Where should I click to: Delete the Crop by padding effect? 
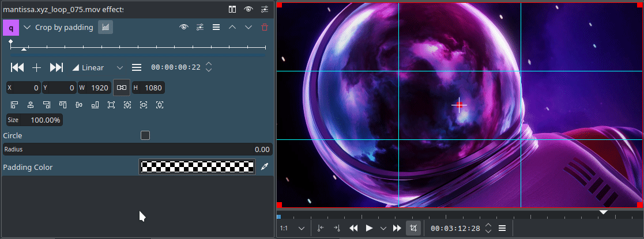pos(265,27)
